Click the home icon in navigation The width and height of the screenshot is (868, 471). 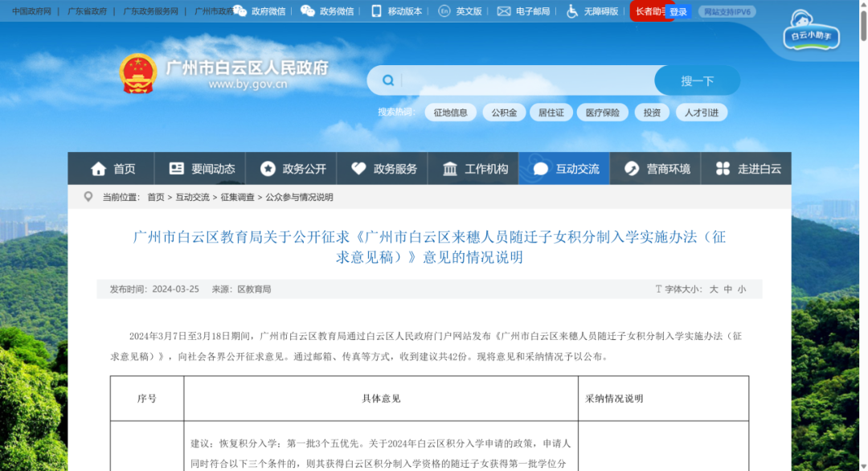pyautogui.click(x=99, y=169)
